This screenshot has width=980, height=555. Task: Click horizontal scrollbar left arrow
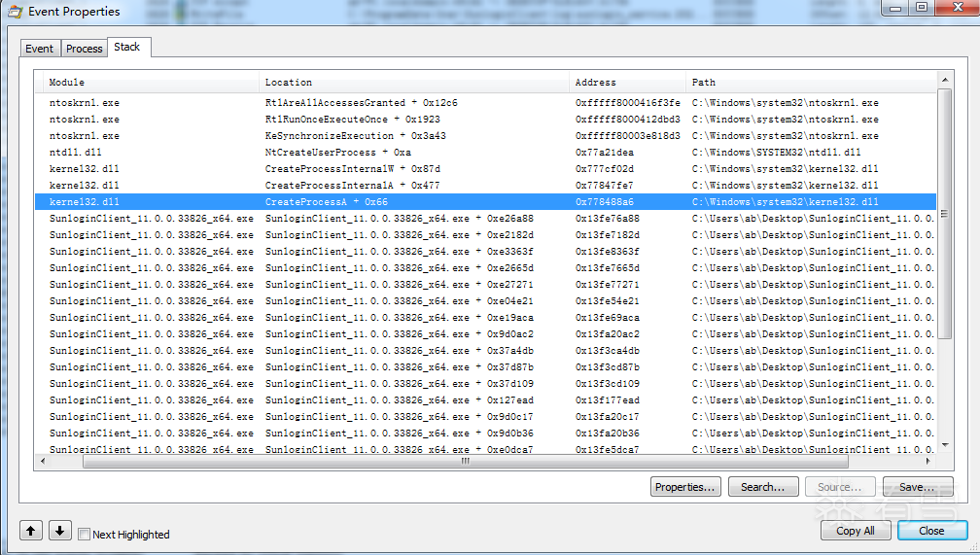click(43, 462)
